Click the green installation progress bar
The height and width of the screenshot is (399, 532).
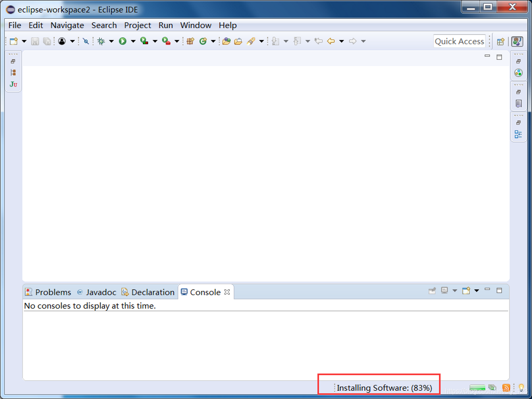point(477,388)
